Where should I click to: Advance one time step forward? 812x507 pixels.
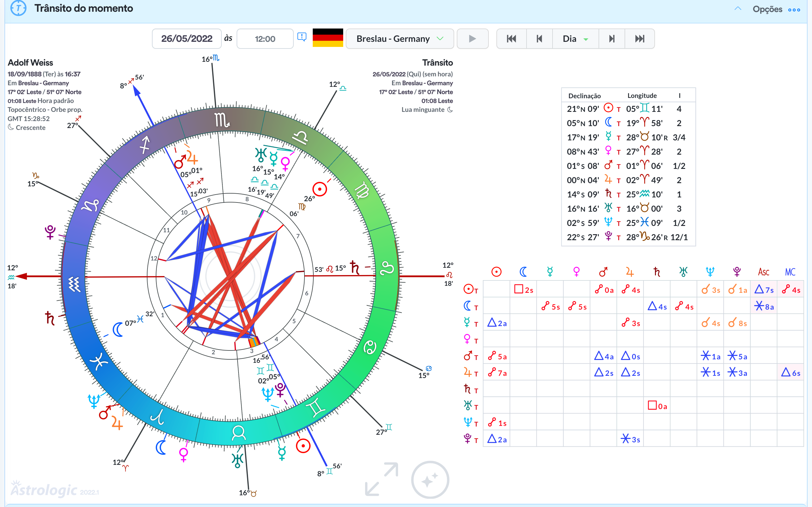[612, 39]
